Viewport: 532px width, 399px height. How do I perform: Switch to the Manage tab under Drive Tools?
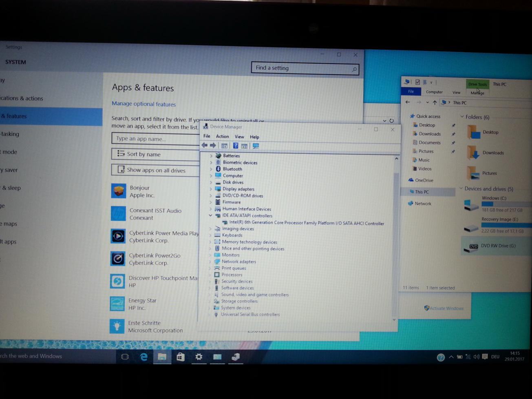pos(477,93)
